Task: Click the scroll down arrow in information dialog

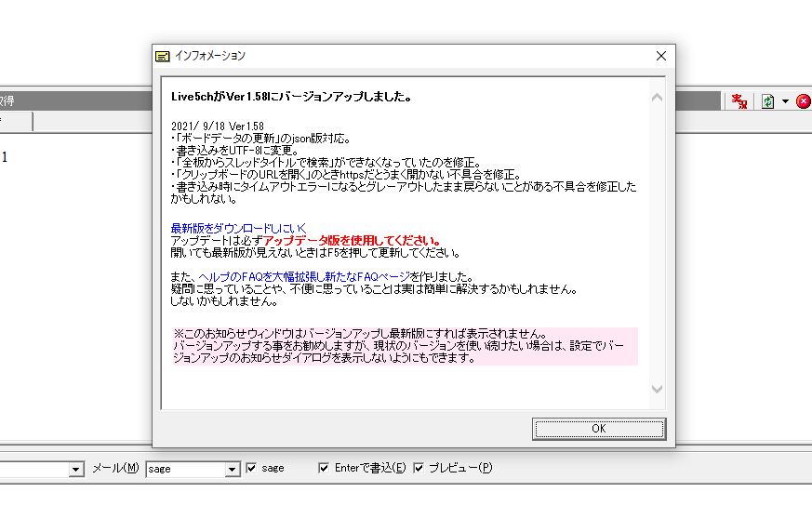Action: point(657,389)
